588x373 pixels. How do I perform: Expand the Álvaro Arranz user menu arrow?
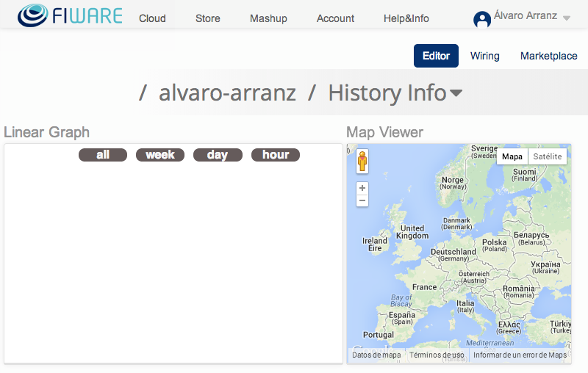pyautogui.click(x=567, y=18)
